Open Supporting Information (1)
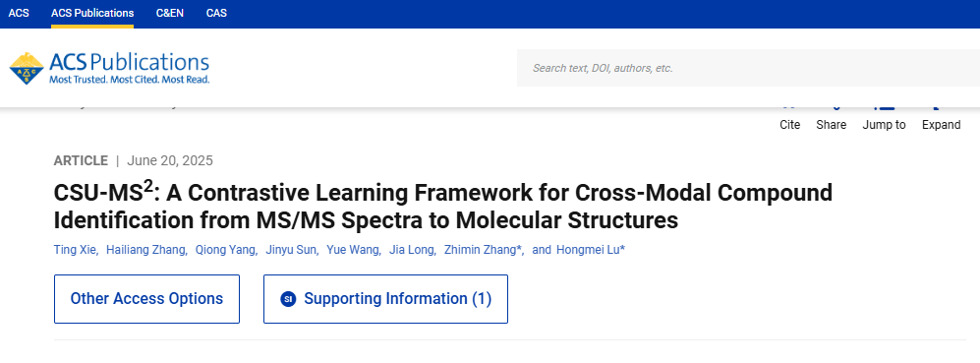 385,299
